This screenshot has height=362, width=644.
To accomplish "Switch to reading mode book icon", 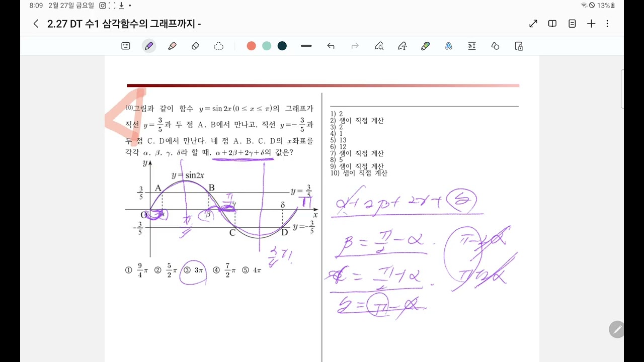I will point(552,24).
